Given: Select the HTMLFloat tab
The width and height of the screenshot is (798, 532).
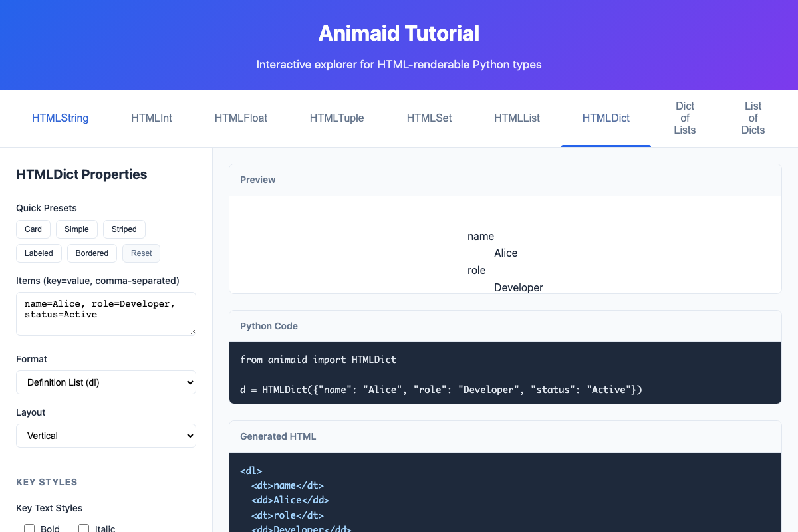Looking at the screenshot, I should coord(241,118).
